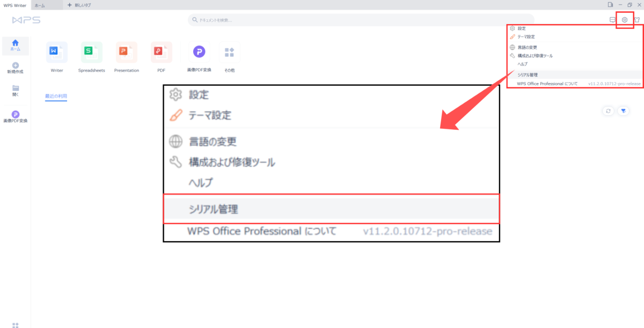Open the Presentation app icon
Screen dimensions: 644x328
[127, 52]
